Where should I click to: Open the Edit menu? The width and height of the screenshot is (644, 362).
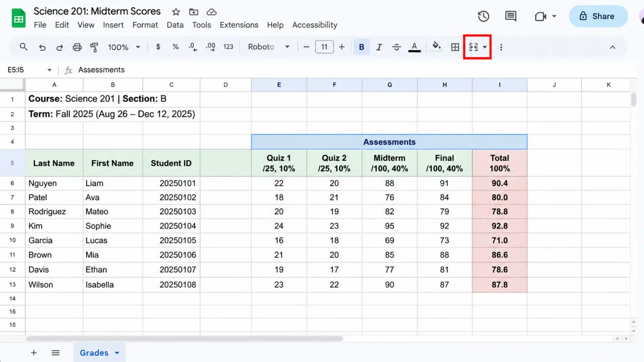(x=62, y=25)
